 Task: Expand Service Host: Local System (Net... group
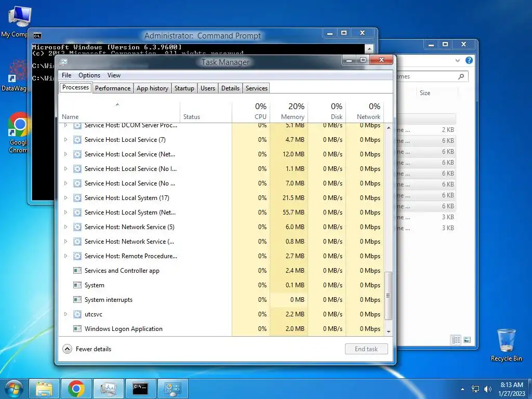(x=66, y=212)
